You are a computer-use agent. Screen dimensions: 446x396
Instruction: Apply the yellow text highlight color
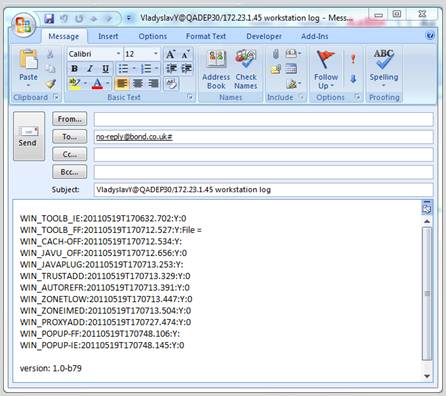coord(75,83)
